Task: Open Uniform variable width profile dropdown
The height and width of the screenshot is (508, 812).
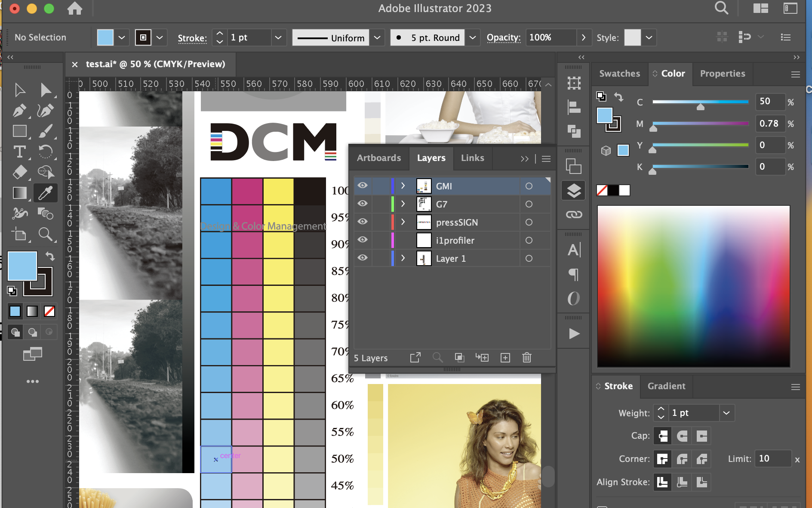Action: 377,37
